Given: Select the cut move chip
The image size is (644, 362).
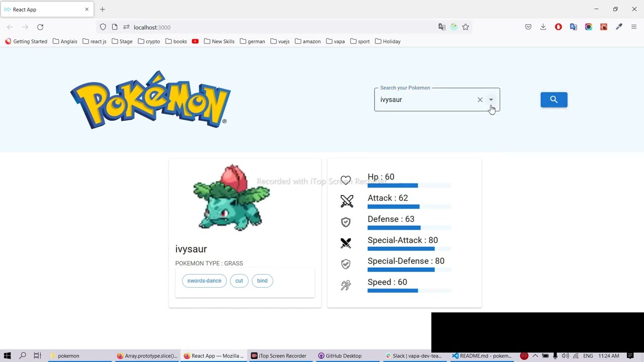Looking at the screenshot, I should coord(239,281).
